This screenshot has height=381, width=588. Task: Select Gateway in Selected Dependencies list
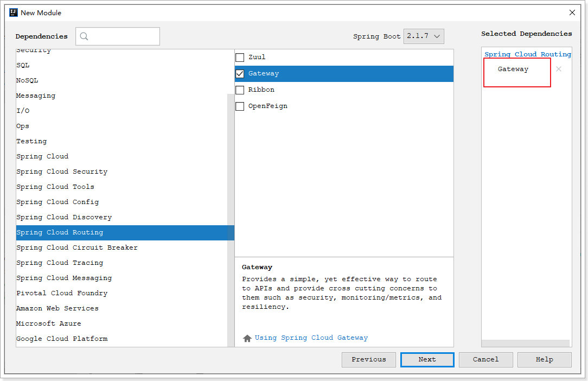tap(513, 69)
